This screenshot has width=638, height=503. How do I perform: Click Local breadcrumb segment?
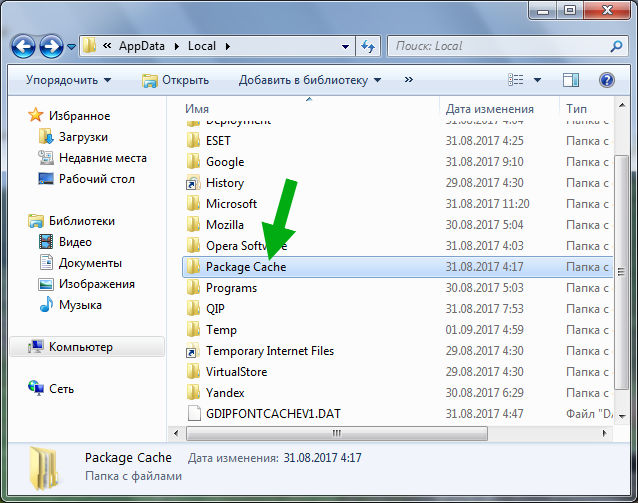[x=202, y=46]
